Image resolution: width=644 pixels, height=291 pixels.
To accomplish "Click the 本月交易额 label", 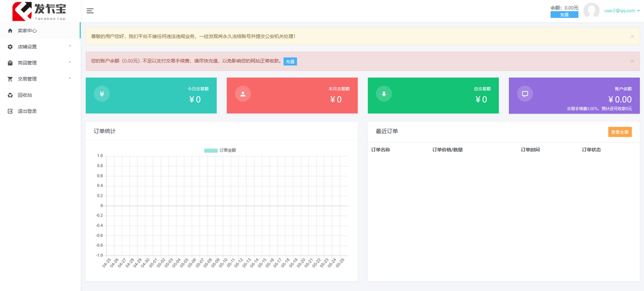I will coord(339,88).
